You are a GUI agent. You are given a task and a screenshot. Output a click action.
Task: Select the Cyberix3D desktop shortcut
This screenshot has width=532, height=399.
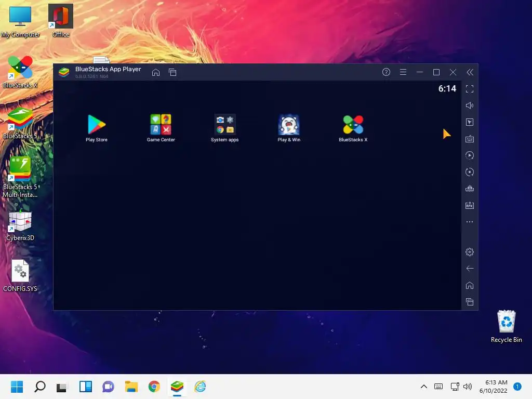pyautogui.click(x=20, y=225)
